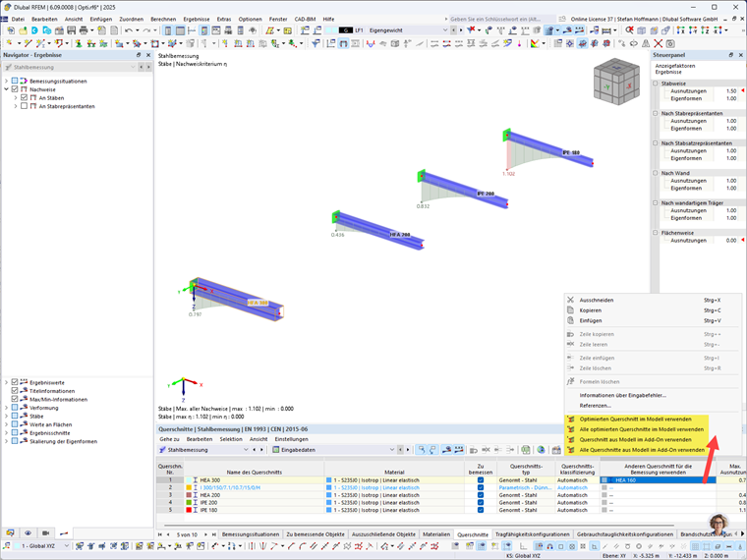Click the color scale results display icon
This screenshot has height=560, width=747.
click(535, 43)
